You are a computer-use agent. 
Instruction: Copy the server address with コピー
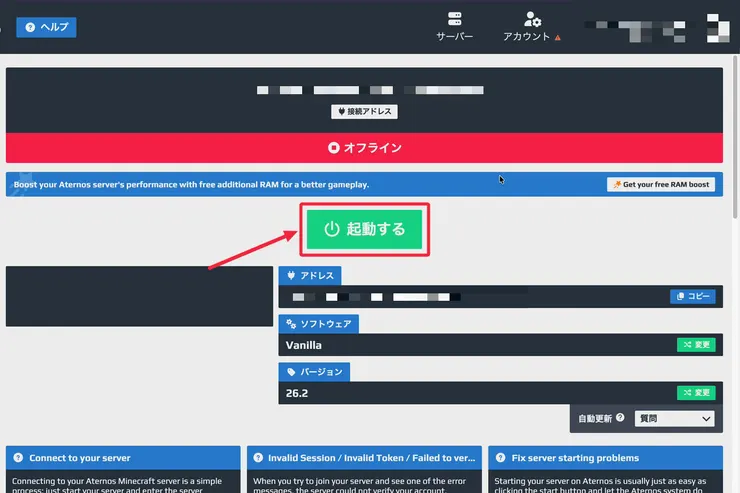coord(693,296)
